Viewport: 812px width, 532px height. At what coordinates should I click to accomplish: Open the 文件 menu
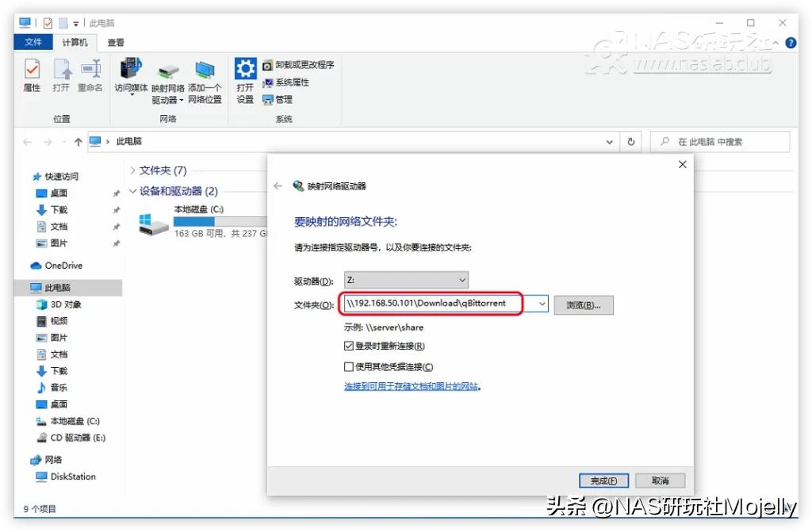pos(33,42)
